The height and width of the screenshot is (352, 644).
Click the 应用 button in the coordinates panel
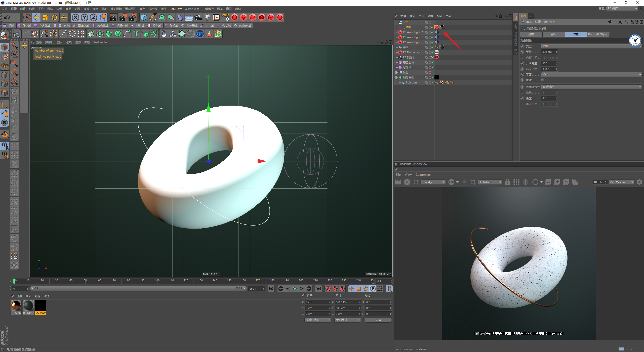pyautogui.click(x=378, y=320)
